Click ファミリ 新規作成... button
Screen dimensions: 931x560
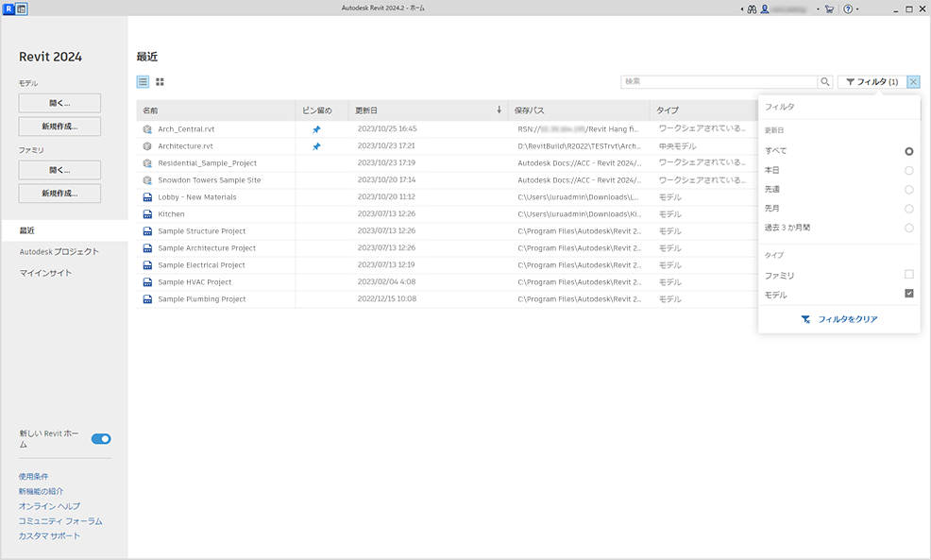pyautogui.click(x=59, y=193)
